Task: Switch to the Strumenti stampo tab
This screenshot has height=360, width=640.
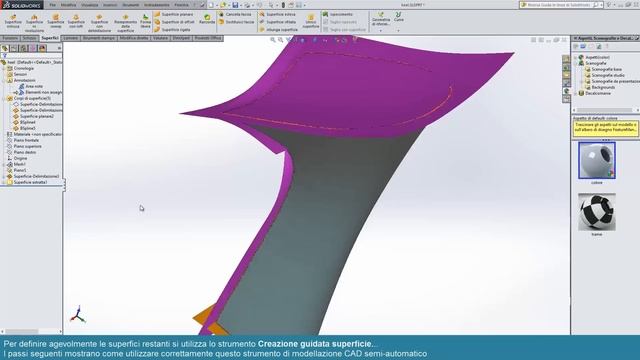Action: click(99, 38)
